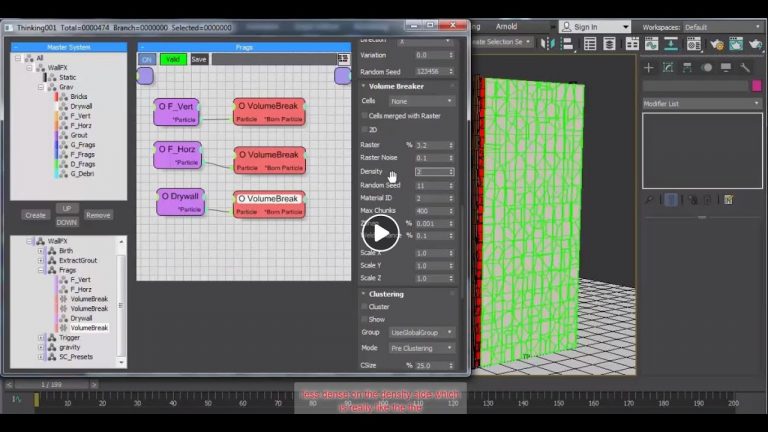Open the Align tool
The height and width of the screenshot is (432, 768).
(567, 44)
